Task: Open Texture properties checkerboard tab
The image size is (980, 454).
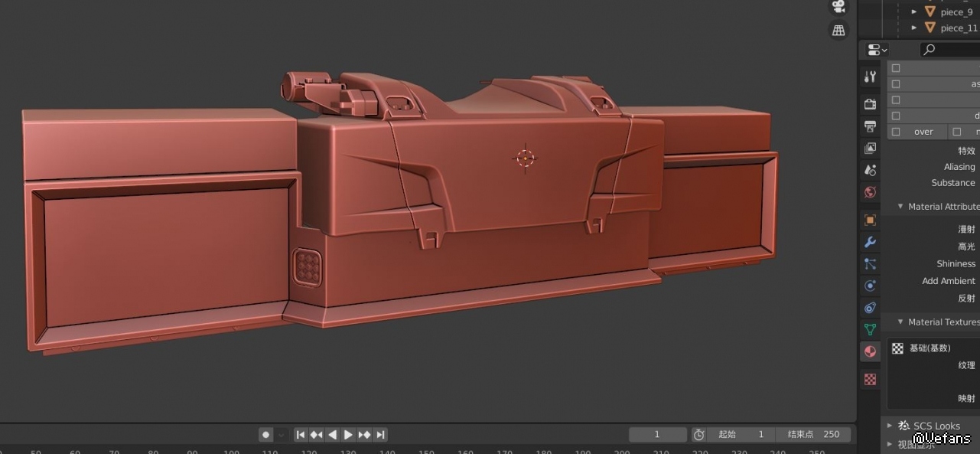Action: click(x=870, y=379)
